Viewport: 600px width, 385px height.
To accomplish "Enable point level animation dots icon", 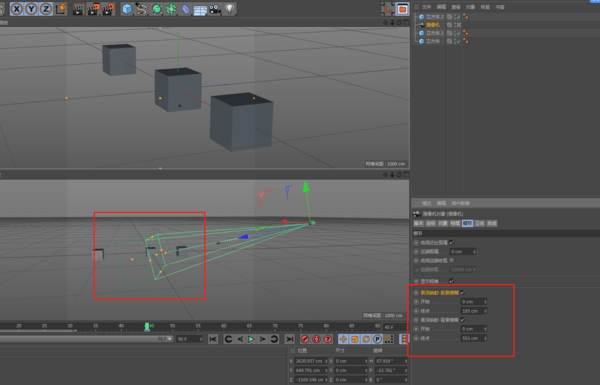I will click(x=388, y=339).
